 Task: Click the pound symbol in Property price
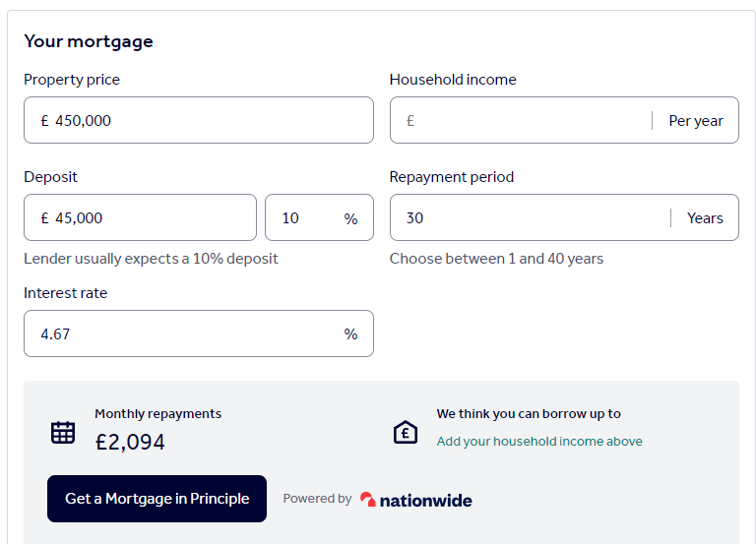coord(44,121)
